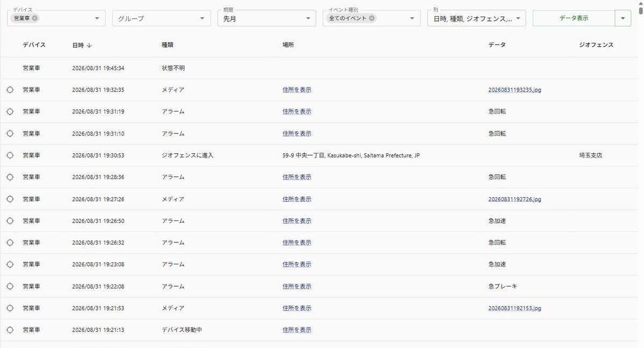Select the ジオフェンスに進入 type cell
The width and height of the screenshot is (644, 348).
[x=188, y=156]
